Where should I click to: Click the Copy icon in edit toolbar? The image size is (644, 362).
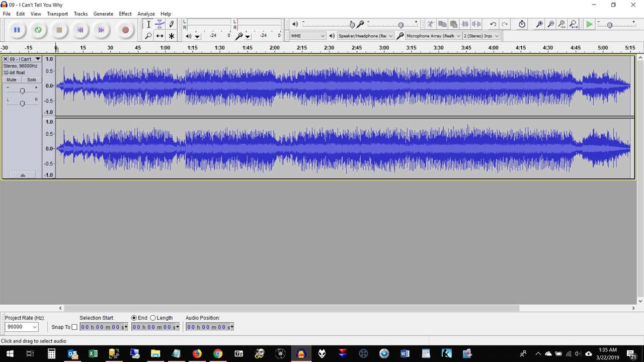(442, 24)
